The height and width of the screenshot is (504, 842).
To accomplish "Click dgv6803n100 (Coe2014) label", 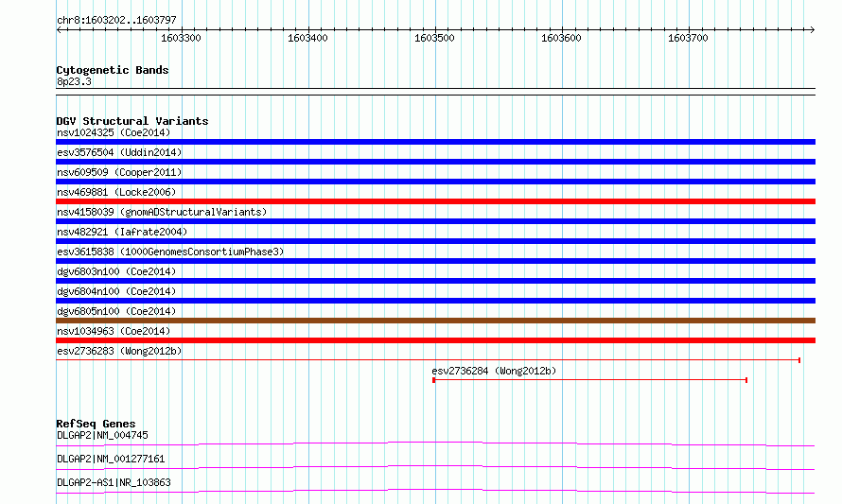I will (x=116, y=271).
